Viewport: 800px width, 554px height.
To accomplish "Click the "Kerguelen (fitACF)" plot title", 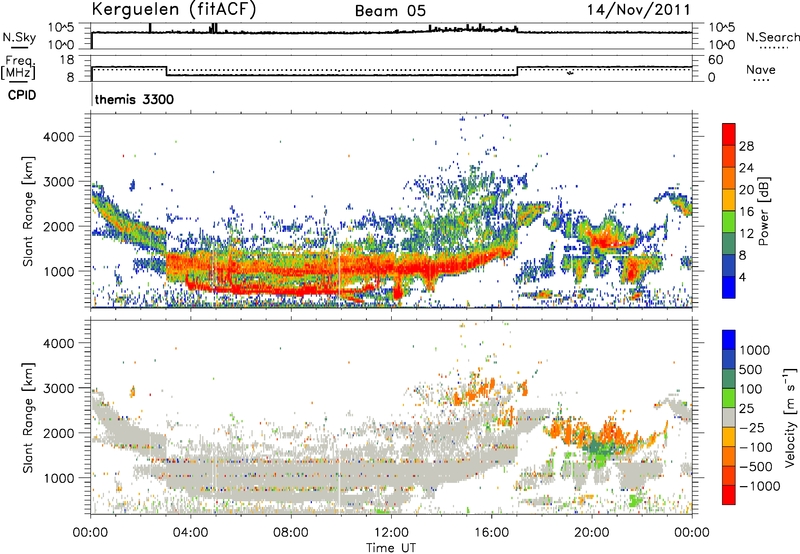I will tap(173, 10).
